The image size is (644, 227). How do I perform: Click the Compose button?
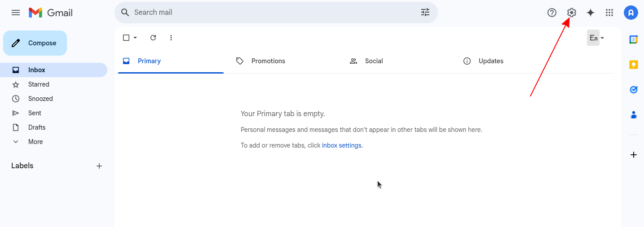tap(35, 43)
